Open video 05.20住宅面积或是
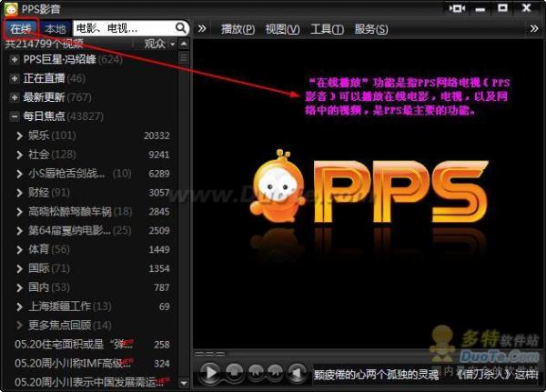The width and height of the screenshot is (546, 392). (93, 345)
